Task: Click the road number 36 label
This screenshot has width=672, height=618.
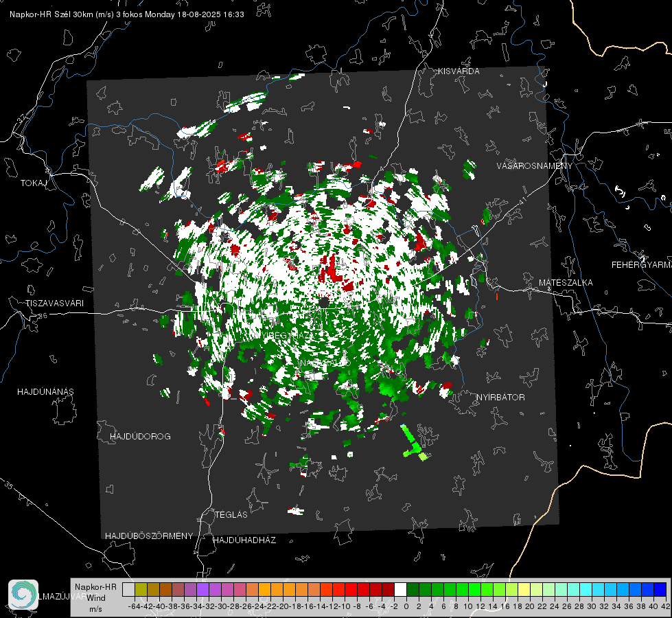Action: tap(43, 316)
